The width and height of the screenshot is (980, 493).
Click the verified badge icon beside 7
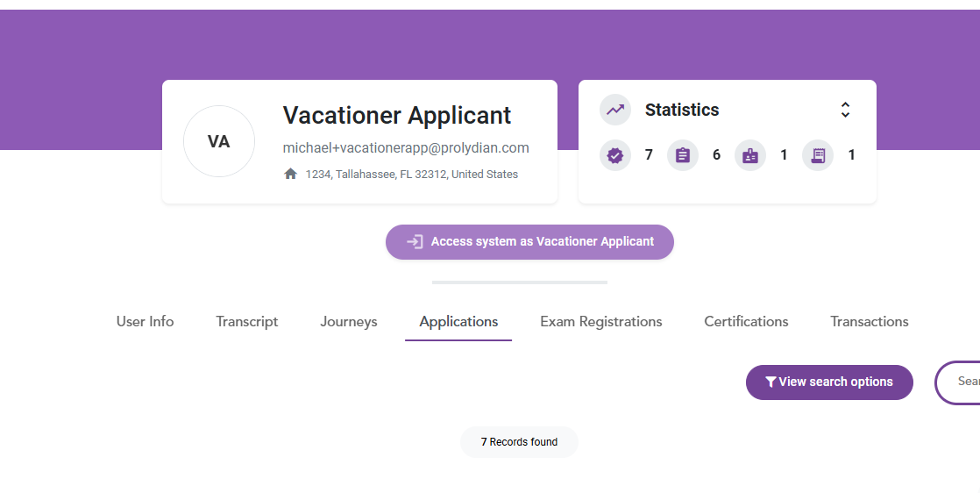(x=615, y=155)
